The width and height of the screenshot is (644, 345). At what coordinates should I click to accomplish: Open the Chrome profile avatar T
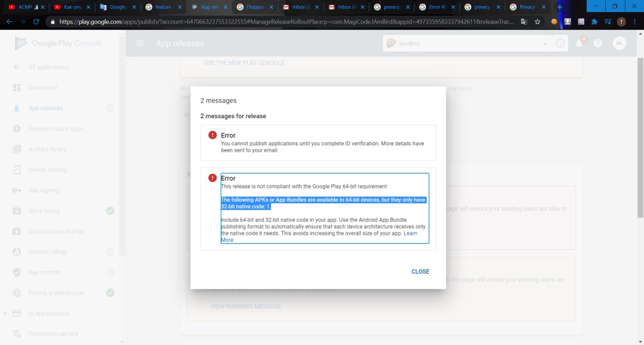click(x=621, y=22)
